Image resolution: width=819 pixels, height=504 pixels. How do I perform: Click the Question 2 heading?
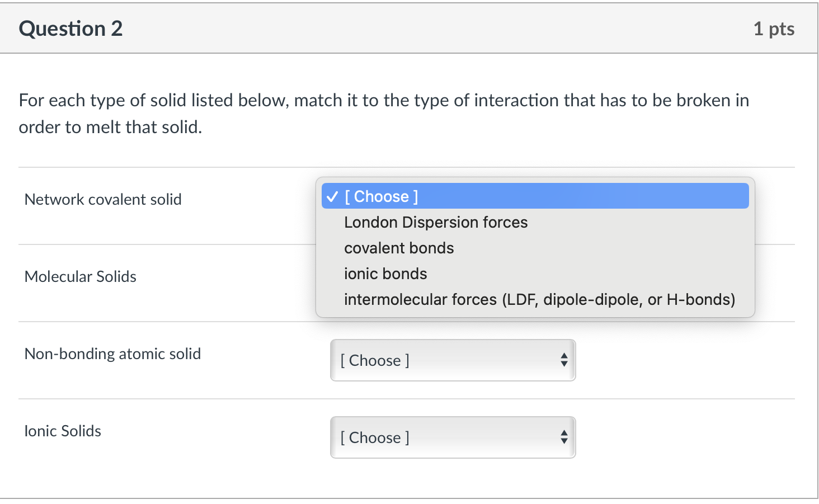pyautogui.click(x=71, y=29)
